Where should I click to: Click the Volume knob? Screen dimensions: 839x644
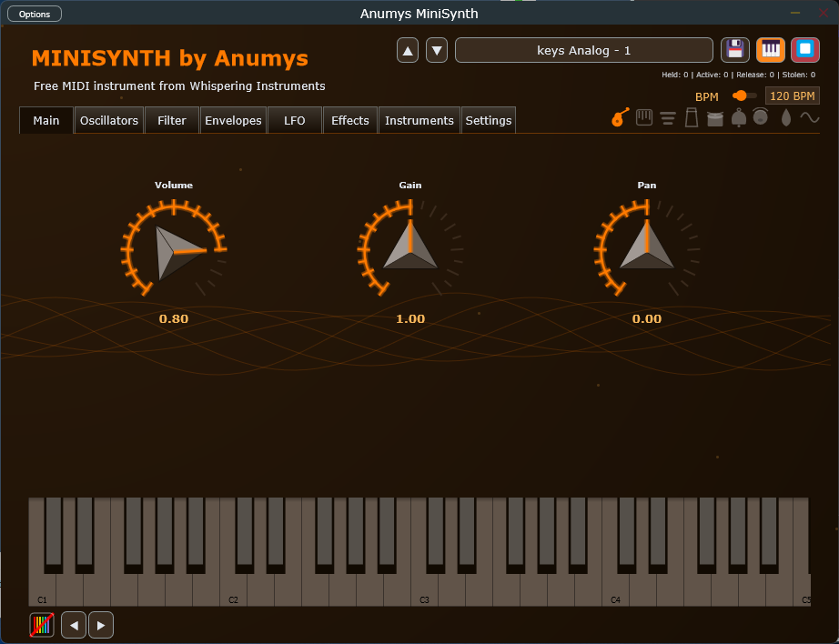(174, 250)
